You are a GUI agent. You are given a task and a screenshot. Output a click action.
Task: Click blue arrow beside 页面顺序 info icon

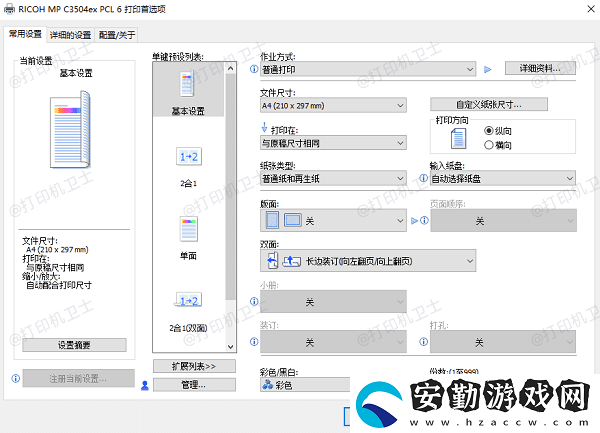click(x=414, y=221)
